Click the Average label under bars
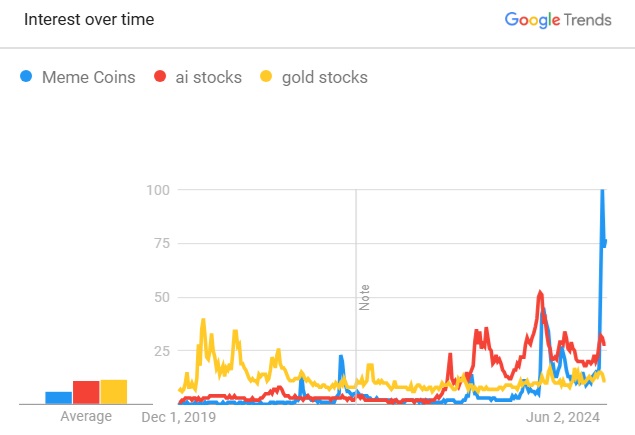The image size is (635, 435). coord(86,416)
